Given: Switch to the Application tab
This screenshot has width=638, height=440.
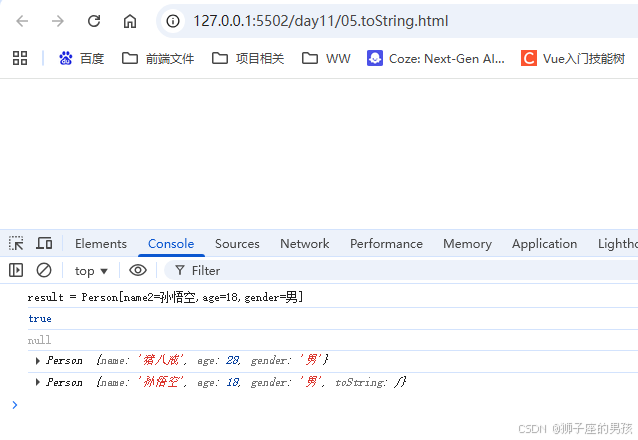Looking at the screenshot, I should [x=544, y=243].
